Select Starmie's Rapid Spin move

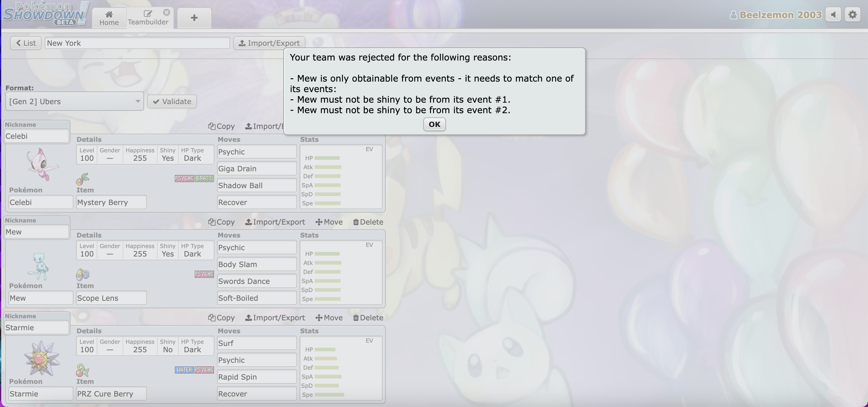coord(257,376)
